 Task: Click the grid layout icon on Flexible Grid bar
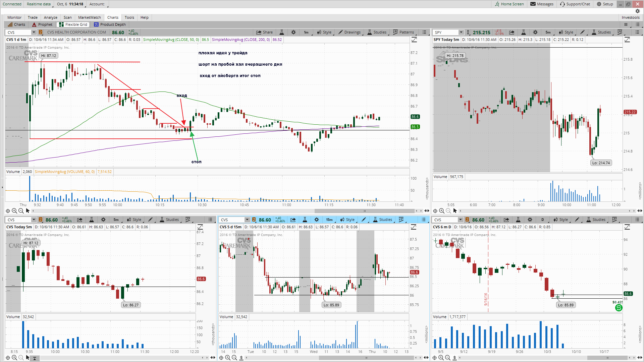tap(626, 24)
